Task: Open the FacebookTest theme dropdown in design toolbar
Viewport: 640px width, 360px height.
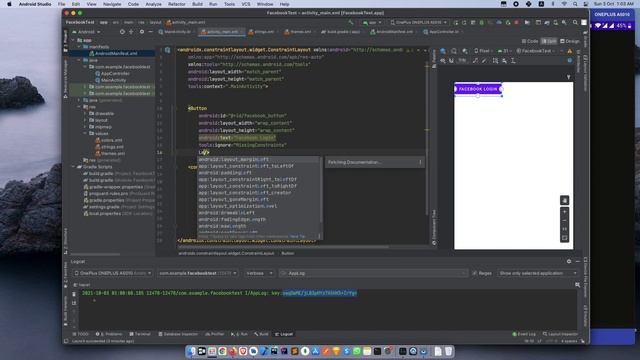Action: 535,51
